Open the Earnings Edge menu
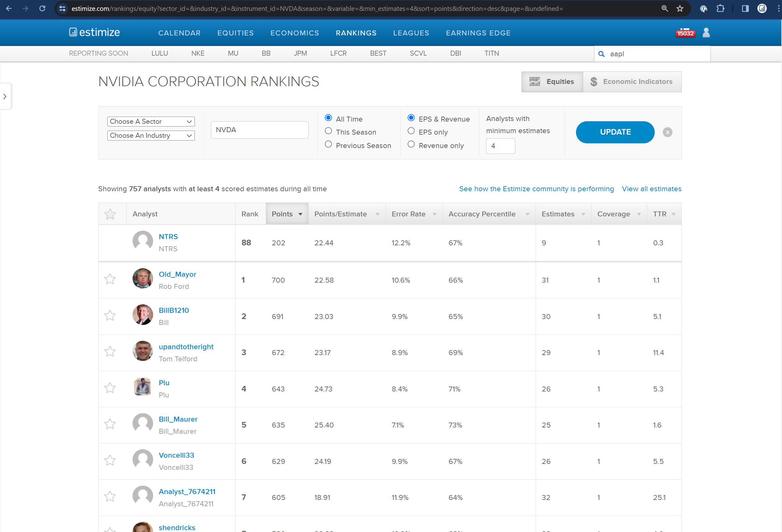This screenshot has height=532, width=782. coord(478,33)
